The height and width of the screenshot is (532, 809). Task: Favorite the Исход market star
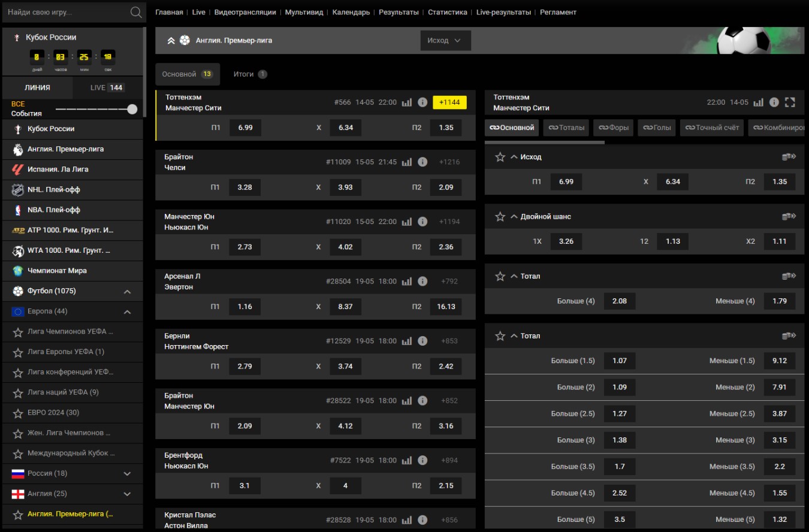500,157
